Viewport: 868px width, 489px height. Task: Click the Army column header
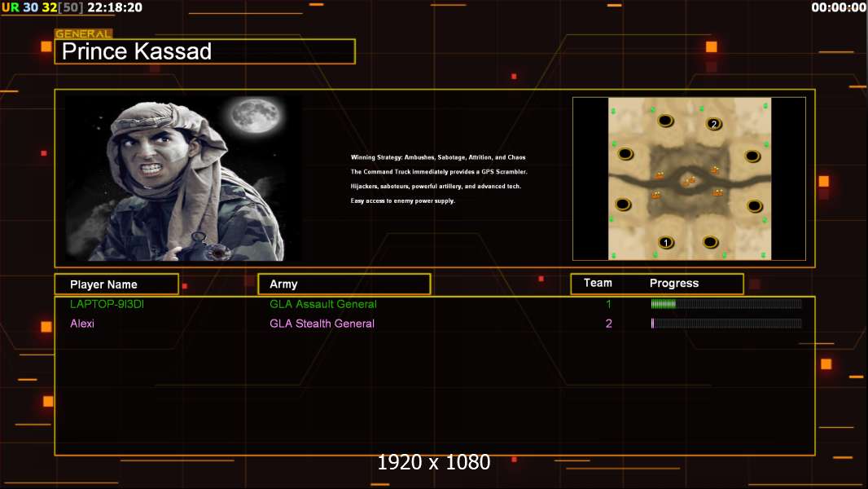tap(344, 284)
